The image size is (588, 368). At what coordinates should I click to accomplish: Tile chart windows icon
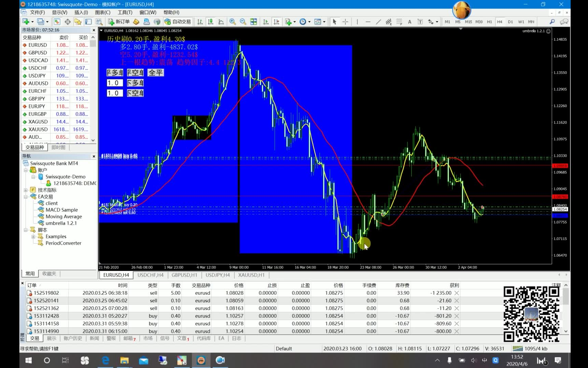coord(254,21)
